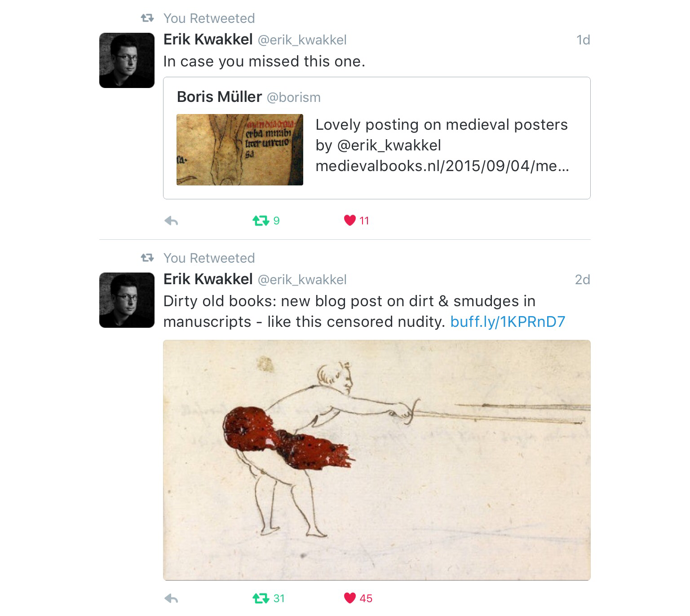
Task: View the medieval manuscript thumbnail in quote
Action: pos(240,150)
